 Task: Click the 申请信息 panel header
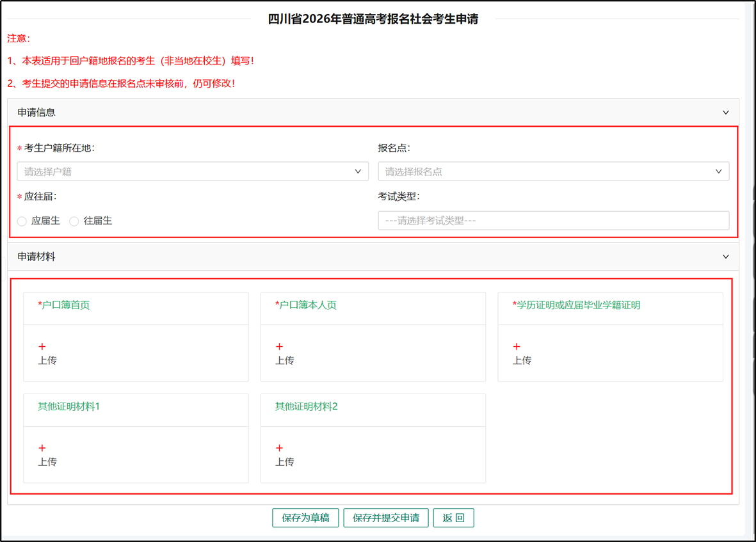pyautogui.click(x=36, y=113)
